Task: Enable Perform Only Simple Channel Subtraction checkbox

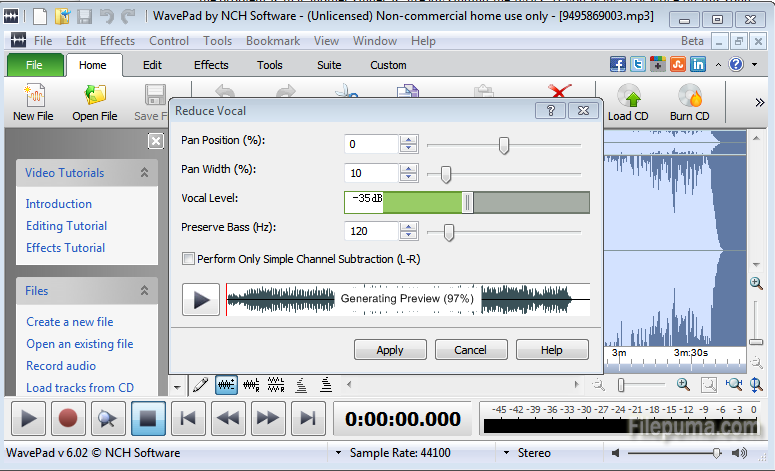Action: pyautogui.click(x=188, y=259)
